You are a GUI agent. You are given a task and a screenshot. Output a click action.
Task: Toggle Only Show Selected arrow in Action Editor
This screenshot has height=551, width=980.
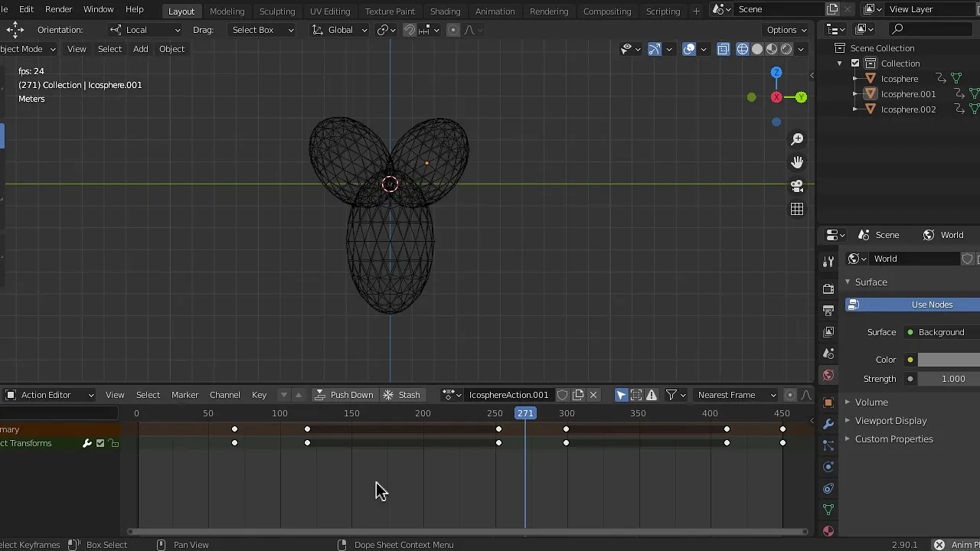pyautogui.click(x=621, y=395)
